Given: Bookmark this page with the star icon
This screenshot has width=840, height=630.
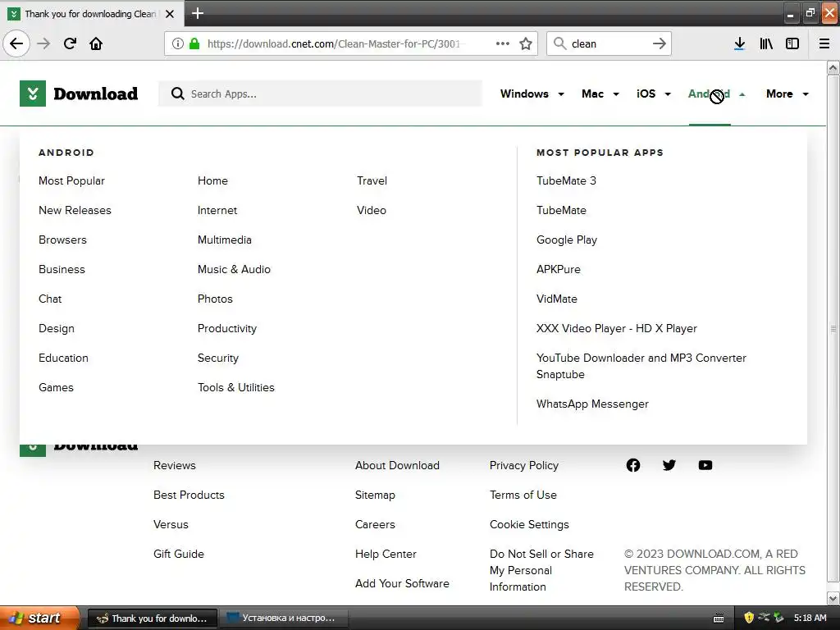Looking at the screenshot, I should pyautogui.click(x=526, y=43).
